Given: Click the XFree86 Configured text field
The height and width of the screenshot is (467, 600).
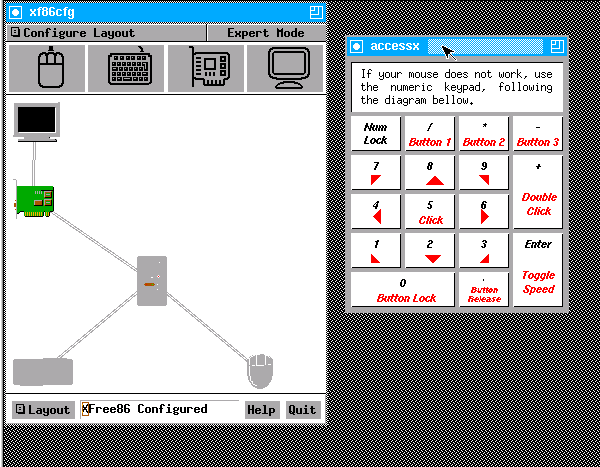Looking at the screenshot, I should (x=160, y=409).
